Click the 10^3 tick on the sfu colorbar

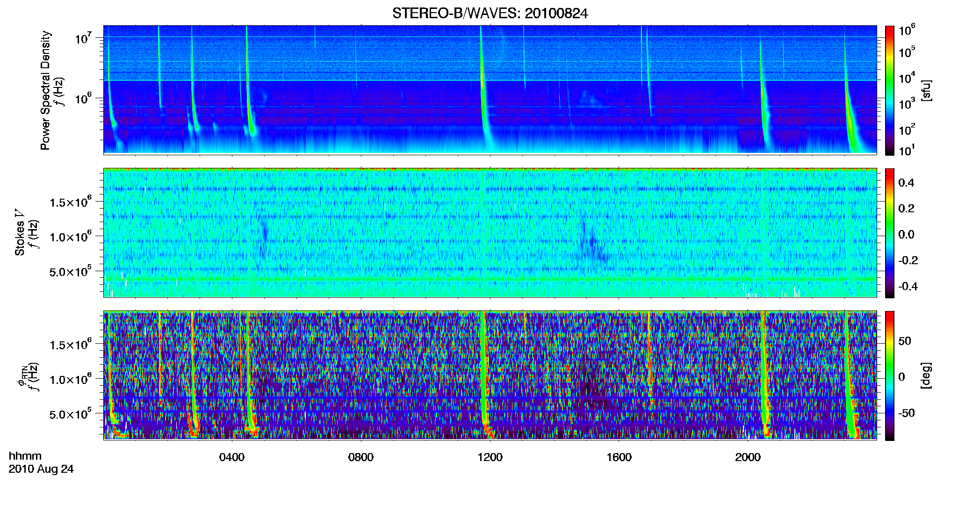tap(907, 104)
